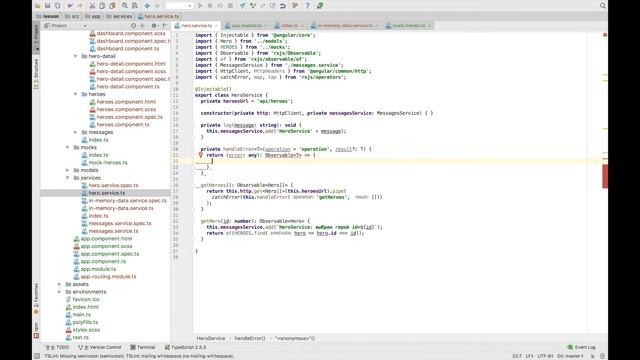Open the Terminal tool window button

click(x=142, y=347)
